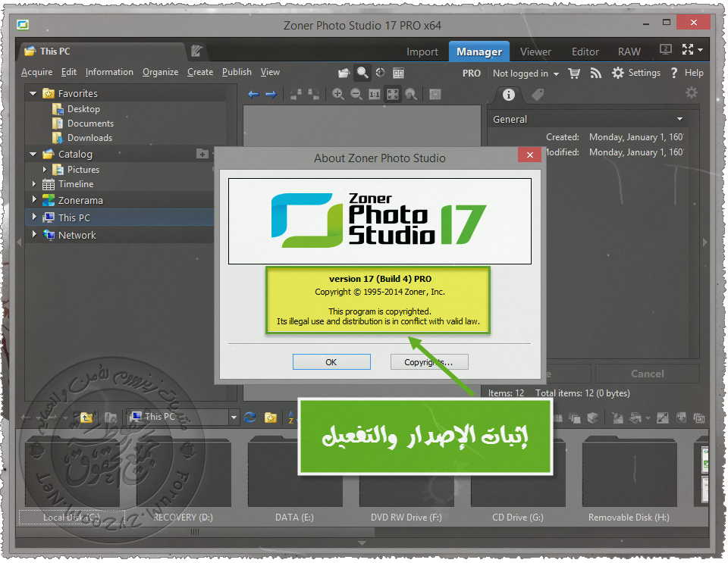Viewport: 728px width, 563px height.
Task: Expand the Timeline tree node
Action: tap(34, 183)
